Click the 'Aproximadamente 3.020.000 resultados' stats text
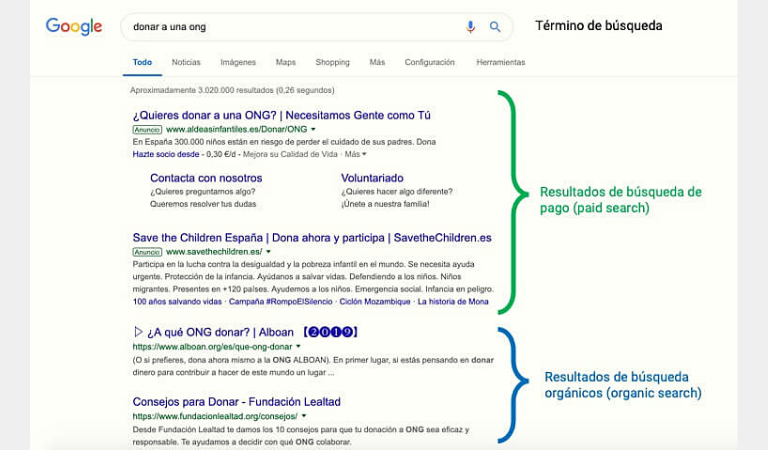 click(x=232, y=90)
